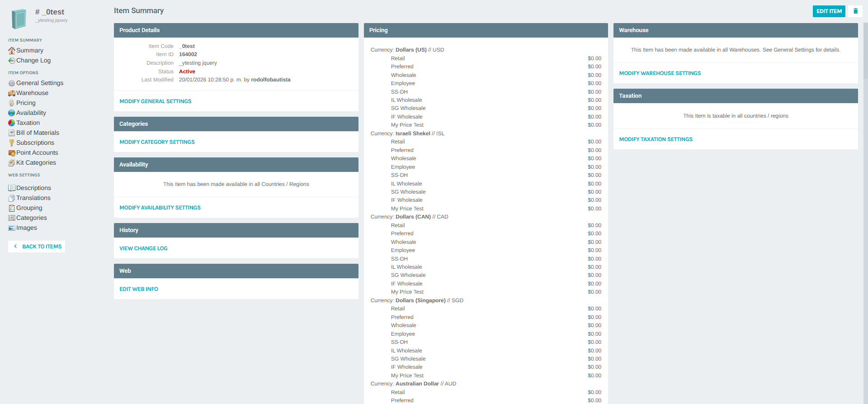Screen dimensions: 868x404
Task: Click the Availability globe icon
Action: pyautogui.click(x=12, y=113)
